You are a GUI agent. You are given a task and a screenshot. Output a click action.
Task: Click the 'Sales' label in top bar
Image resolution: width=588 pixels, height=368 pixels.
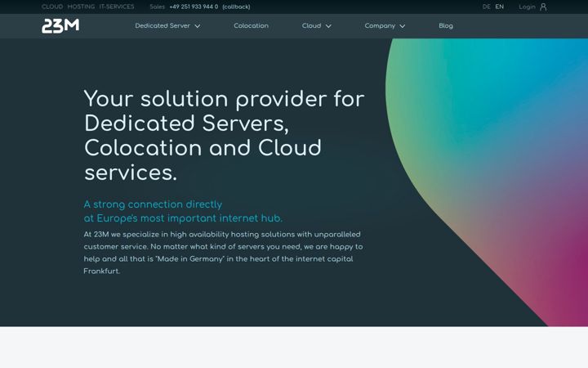tap(157, 7)
